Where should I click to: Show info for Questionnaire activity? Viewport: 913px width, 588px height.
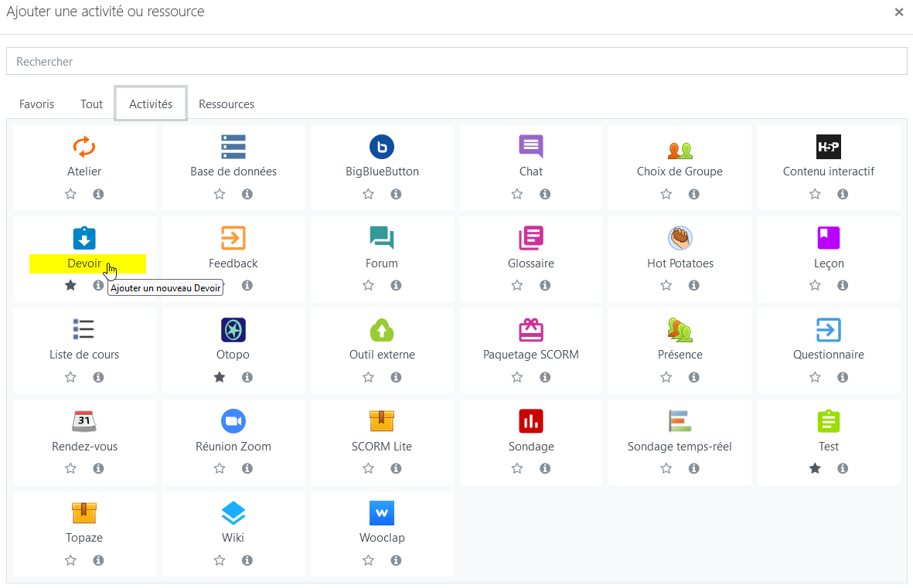[843, 377]
